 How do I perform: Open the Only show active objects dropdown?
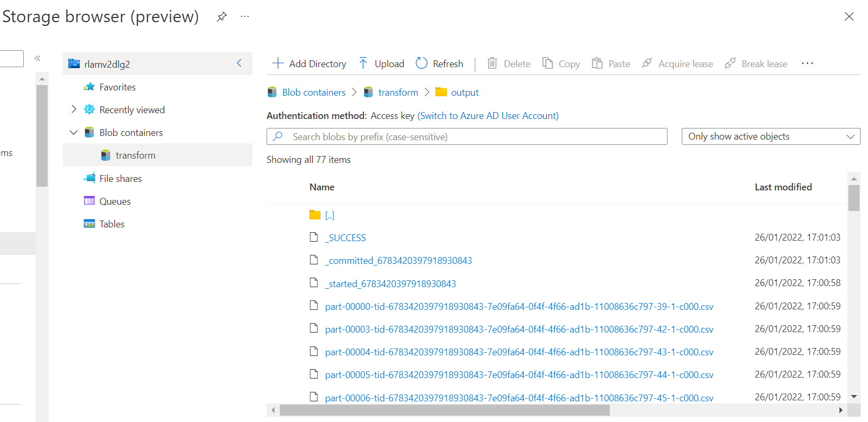click(x=771, y=136)
